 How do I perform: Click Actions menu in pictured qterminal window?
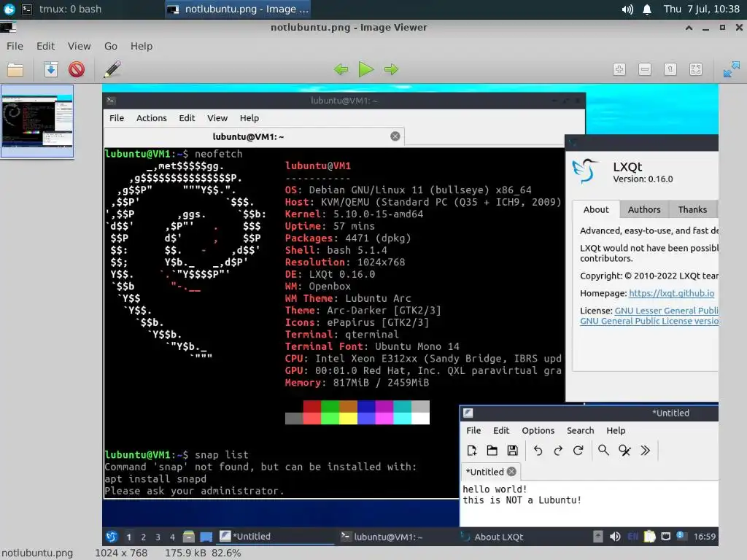(152, 118)
